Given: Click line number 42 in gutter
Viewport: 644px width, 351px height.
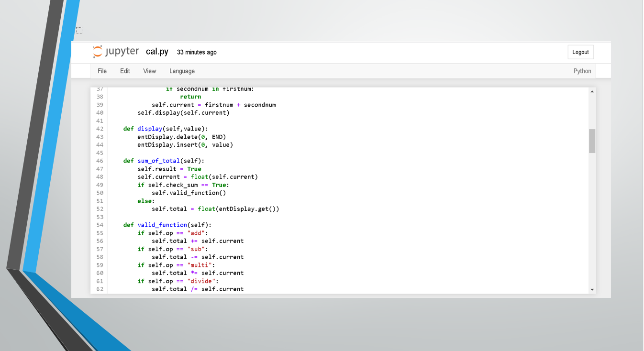Looking at the screenshot, I should coord(100,129).
